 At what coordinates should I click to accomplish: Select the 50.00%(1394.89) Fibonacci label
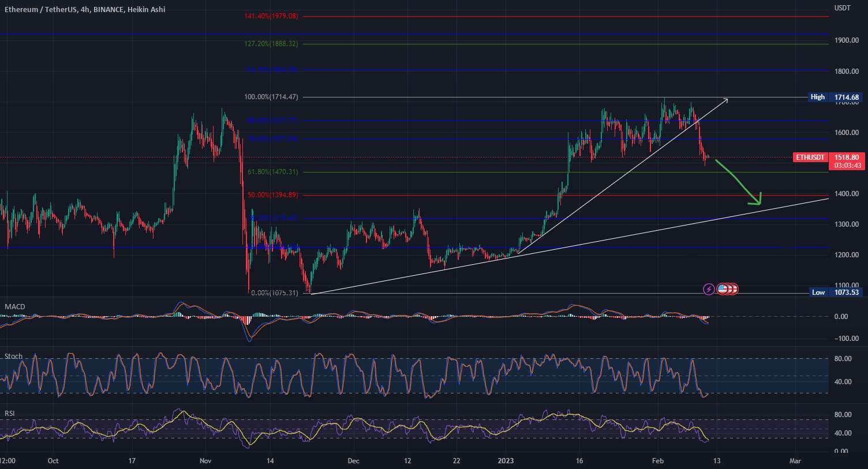273,195
